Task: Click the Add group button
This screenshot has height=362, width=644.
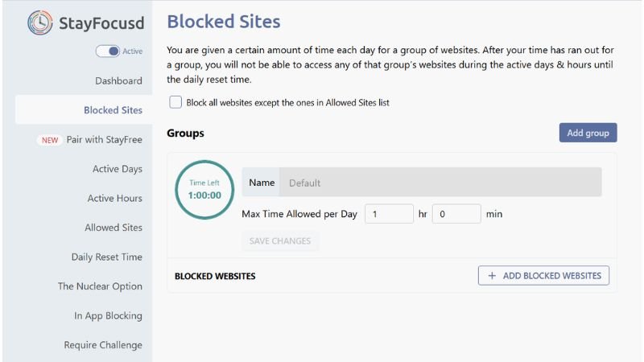Action: 588,133
